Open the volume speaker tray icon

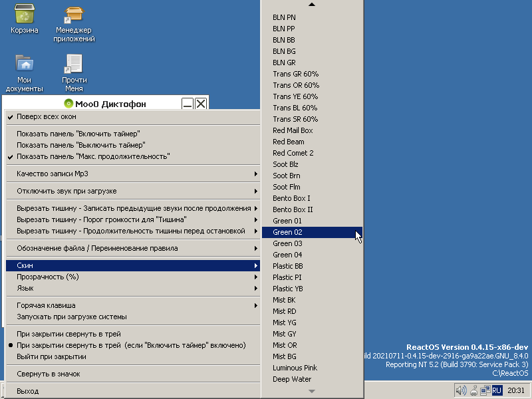[461, 390]
